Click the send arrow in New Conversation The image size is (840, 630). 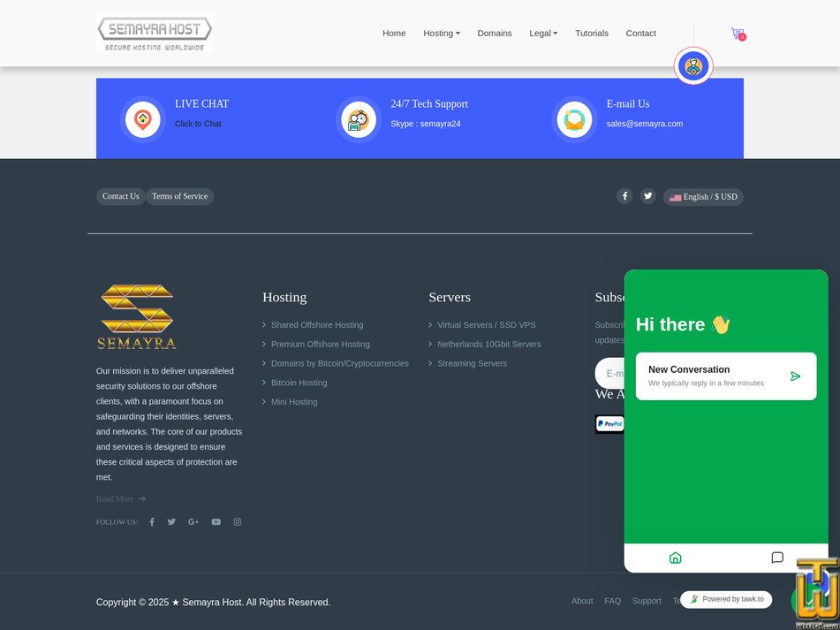click(x=795, y=376)
